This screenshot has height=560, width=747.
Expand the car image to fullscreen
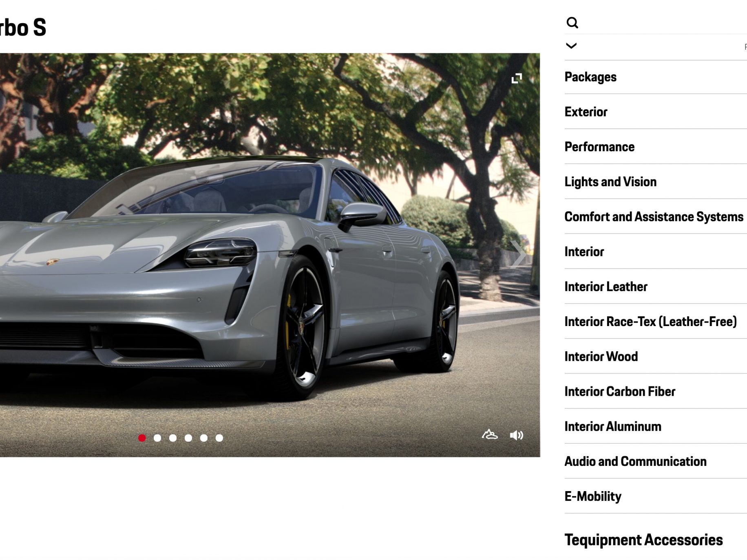(517, 78)
